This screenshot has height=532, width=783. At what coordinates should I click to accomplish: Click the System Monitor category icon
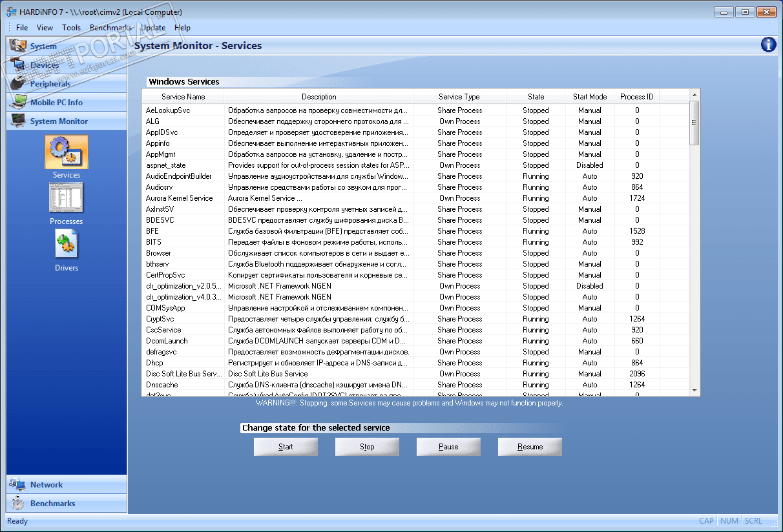[x=18, y=121]
